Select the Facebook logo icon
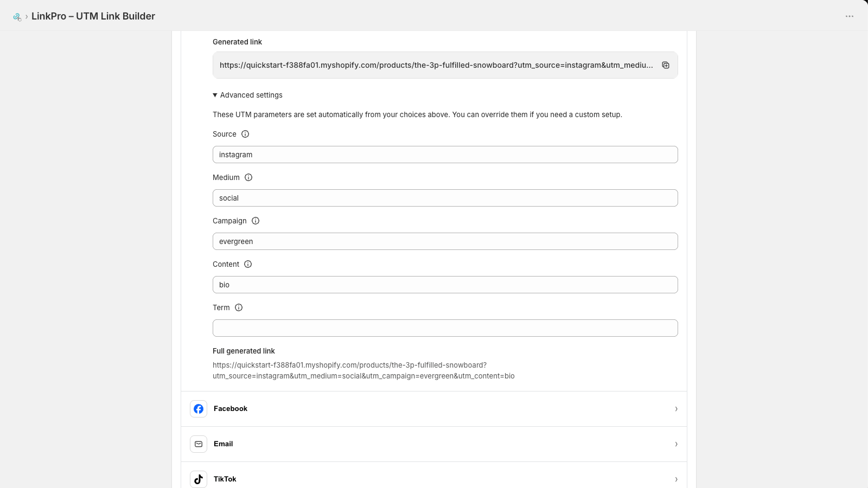868x488 pixels. tap(199, 409)
